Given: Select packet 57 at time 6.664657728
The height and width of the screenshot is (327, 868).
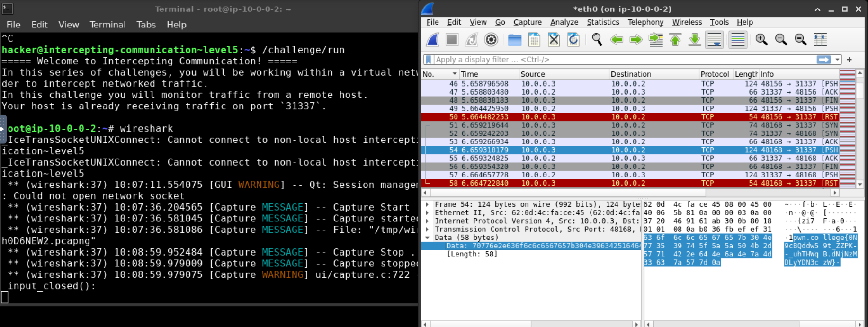Looking at the screenshot, I should click(630, 175).
